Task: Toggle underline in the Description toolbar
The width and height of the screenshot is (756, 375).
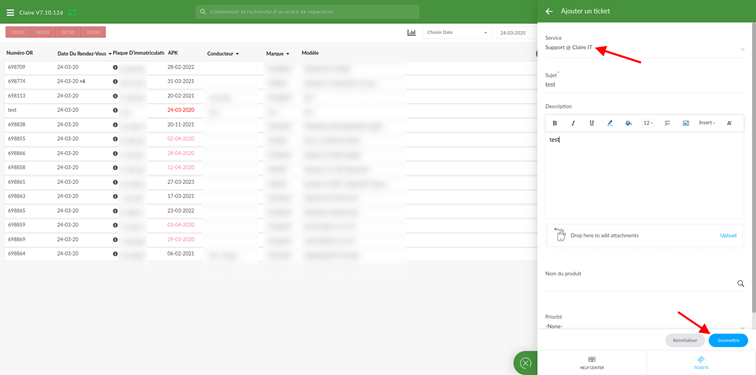Action: tap(592, 123)
